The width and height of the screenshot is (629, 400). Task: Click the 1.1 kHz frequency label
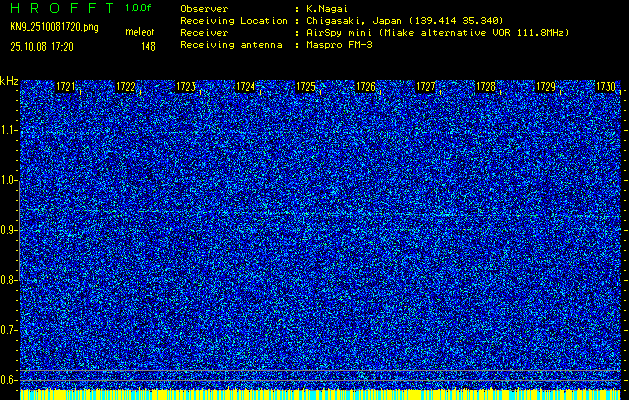point(9,130)
